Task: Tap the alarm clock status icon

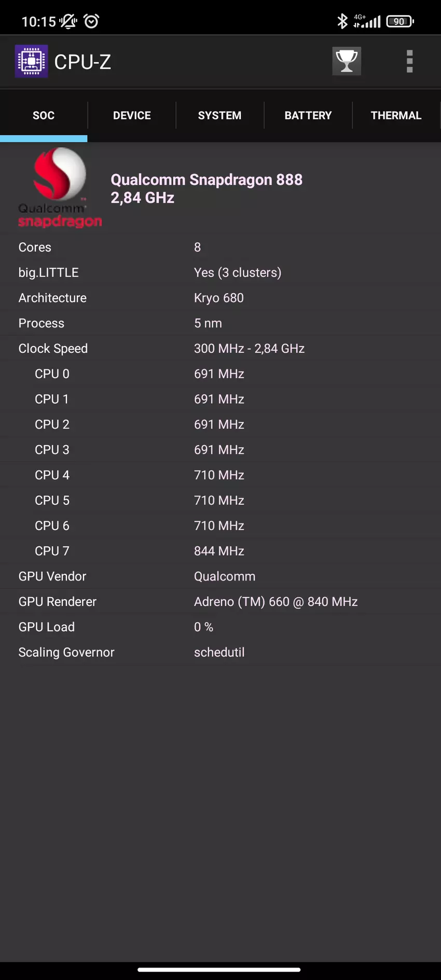Action: coord(91,21)
